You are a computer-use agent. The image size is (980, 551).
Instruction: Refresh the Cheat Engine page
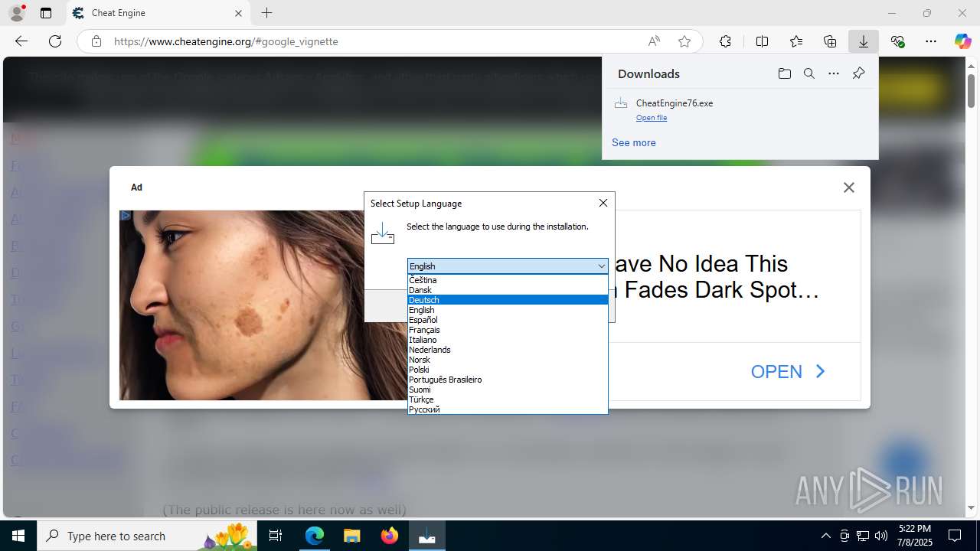[55, 41]
